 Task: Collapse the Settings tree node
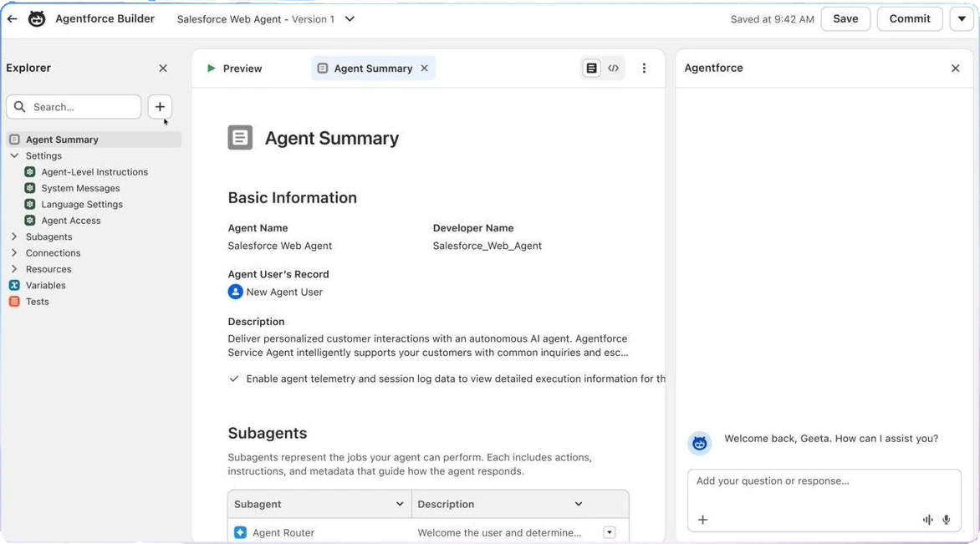coord(14,155)
